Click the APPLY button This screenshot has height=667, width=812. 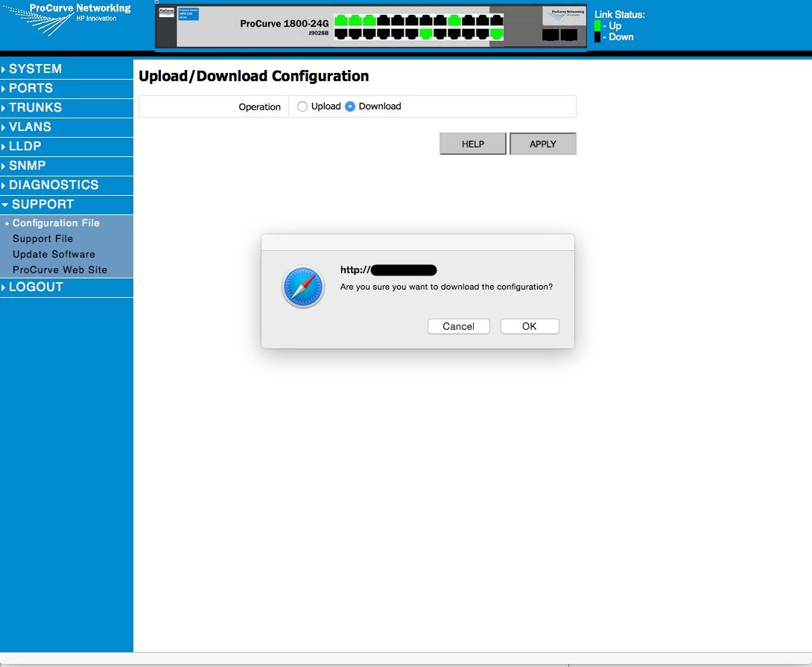(543, 144)
